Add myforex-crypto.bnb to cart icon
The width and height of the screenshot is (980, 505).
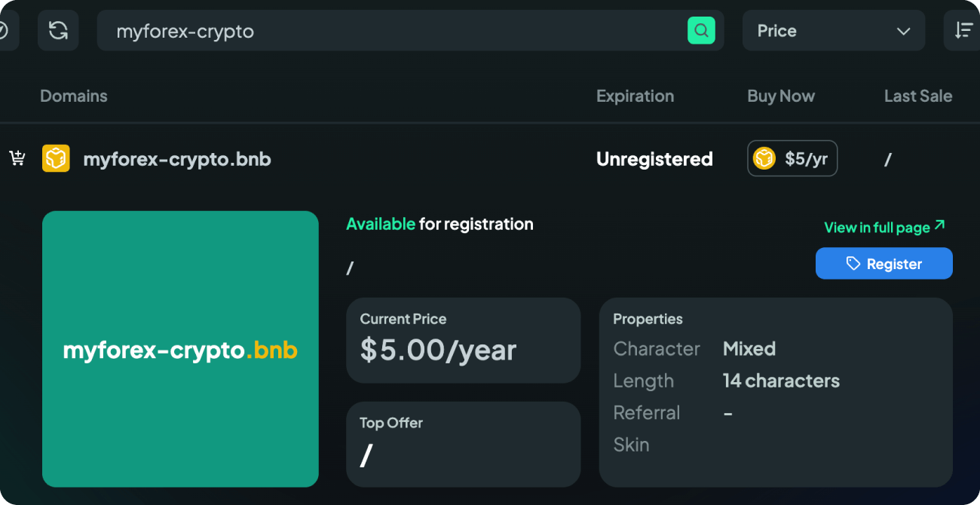(x=17, y=158)
